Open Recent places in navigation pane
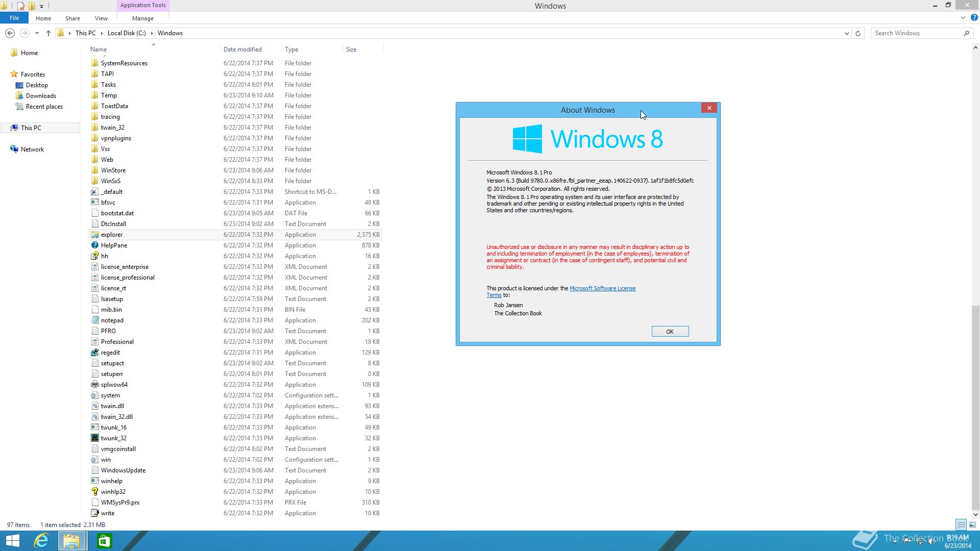Image resolution: width=980 pixels, height=551 pixels. 44,107
